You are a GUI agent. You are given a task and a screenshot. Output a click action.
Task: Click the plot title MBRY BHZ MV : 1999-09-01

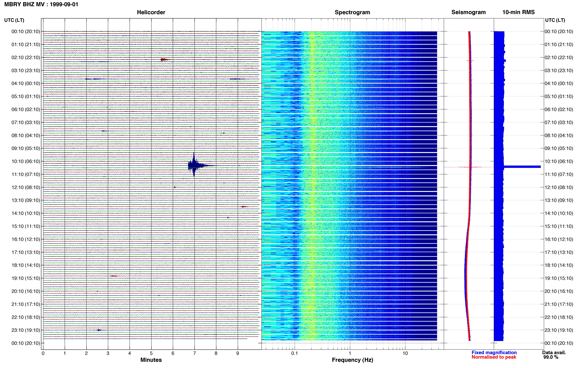[41, 4]
